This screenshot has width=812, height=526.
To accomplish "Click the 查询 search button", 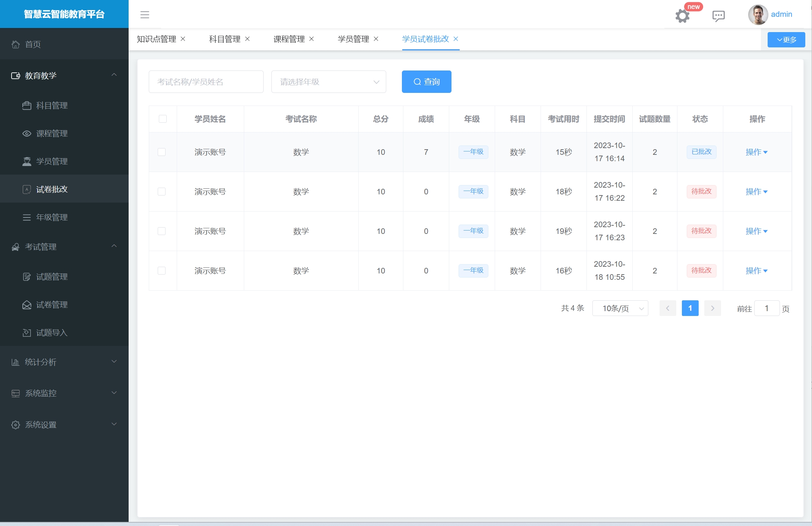I will point(426,82).
